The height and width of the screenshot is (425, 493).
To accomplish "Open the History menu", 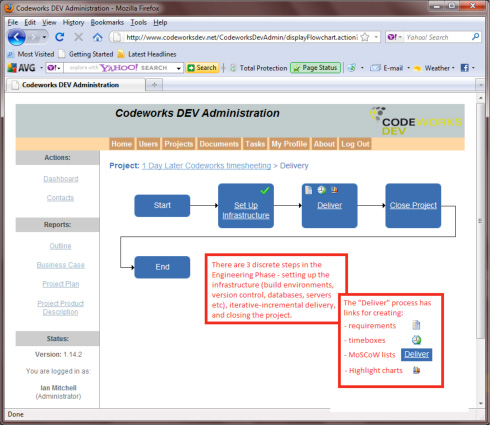I will pyautogui.click(x=73, y=22).
